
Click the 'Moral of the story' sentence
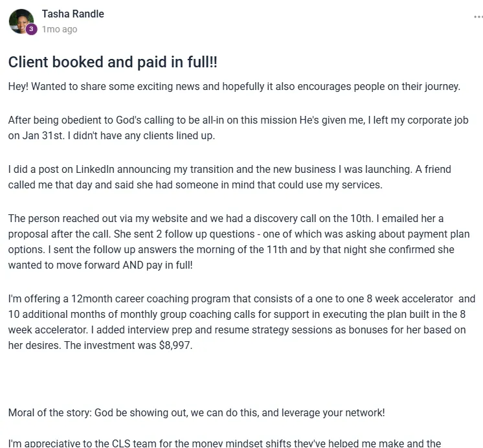point(197,413)
